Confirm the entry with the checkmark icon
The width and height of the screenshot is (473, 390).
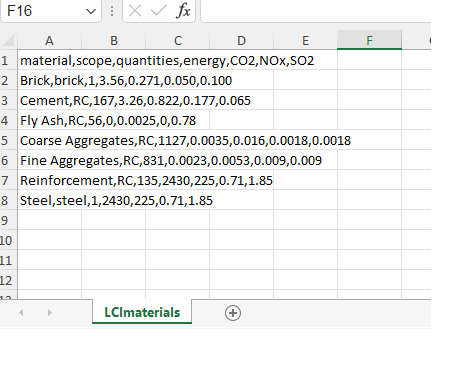pos(158,11)
